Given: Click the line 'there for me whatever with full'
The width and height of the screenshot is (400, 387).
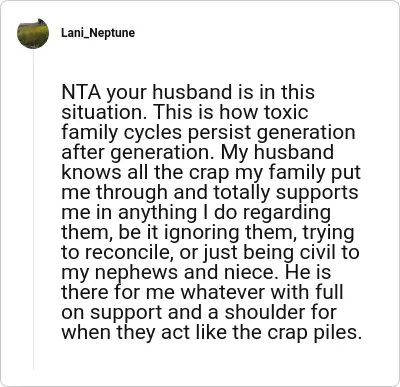Looking at the screenshot, I should [x=203, y=293].
